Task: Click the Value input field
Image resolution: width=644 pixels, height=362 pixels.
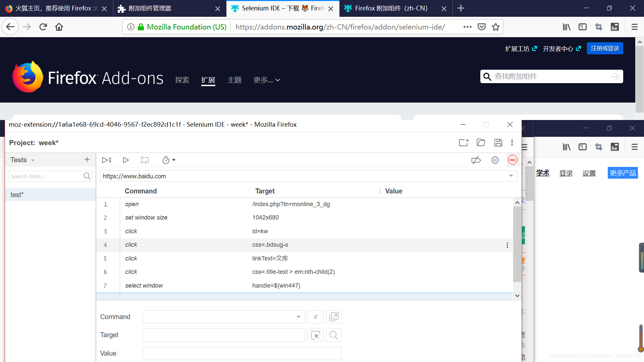Action: (242, 353)
